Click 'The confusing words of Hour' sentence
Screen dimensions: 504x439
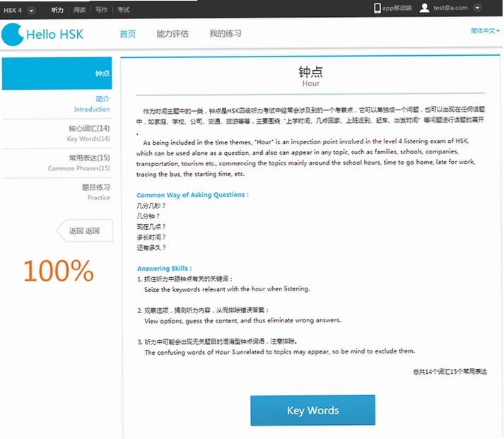pos(280,352)
